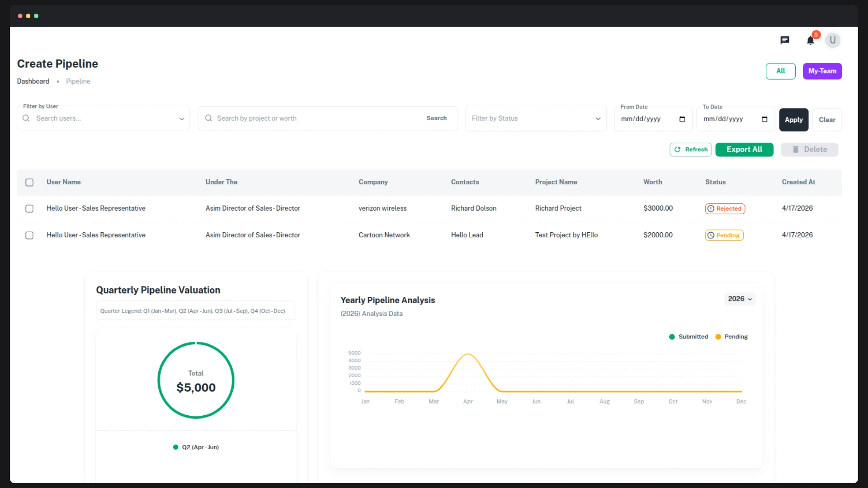
Task: Click the Rejected status badge
Action: 725,209
